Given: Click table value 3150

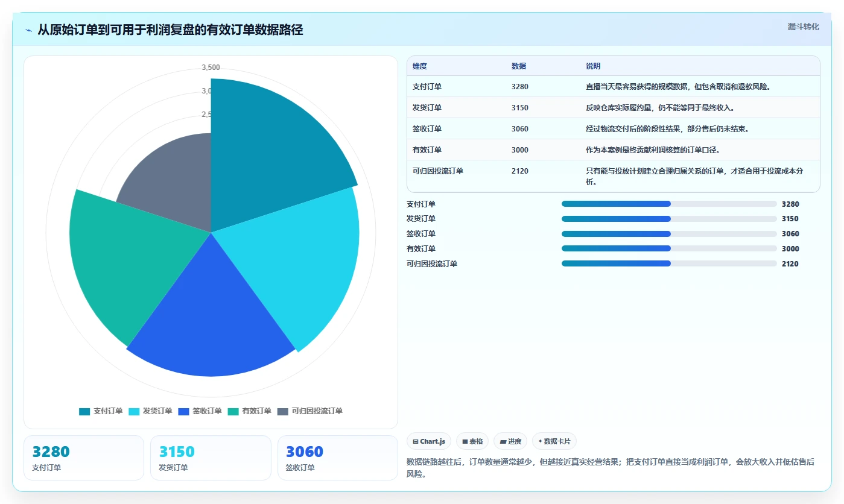Looking at the screenshot, I should (520, 108).
